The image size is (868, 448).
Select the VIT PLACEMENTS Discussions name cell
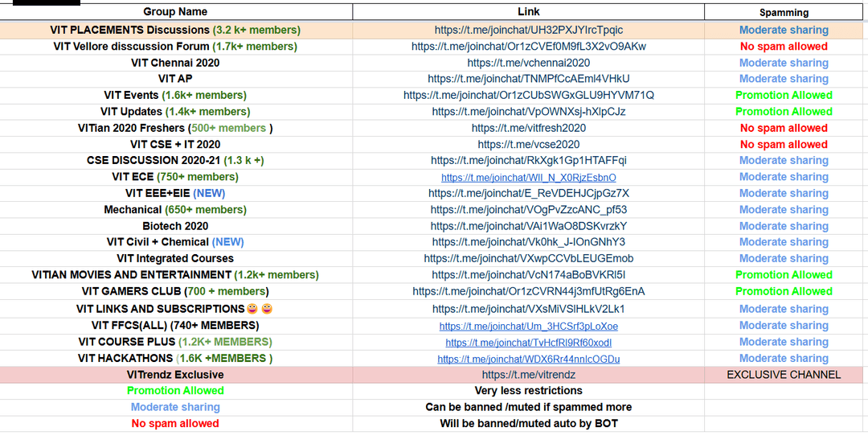tap(175, 30)
